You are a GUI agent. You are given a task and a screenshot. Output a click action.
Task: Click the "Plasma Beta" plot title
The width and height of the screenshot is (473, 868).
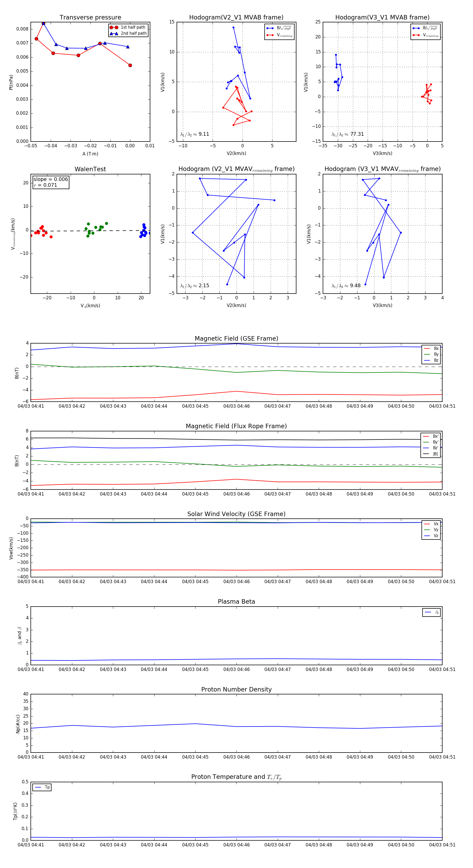point(236,602)
